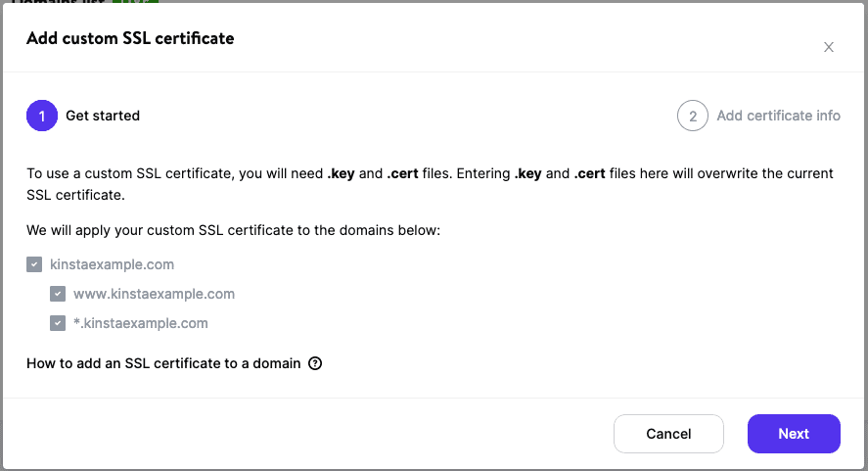Close the Add custom SSL certificate dialog
The height and width of the screenshot is (471, 868).
(828, 47)
